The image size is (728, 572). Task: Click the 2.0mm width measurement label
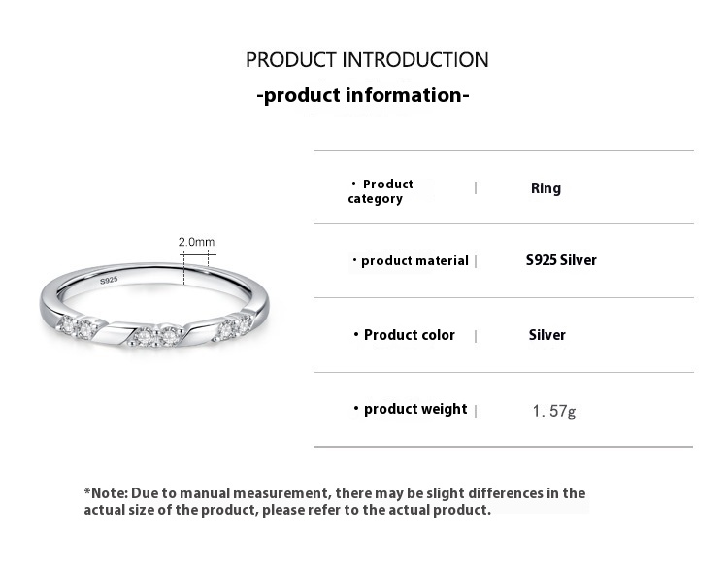click(196, 242)
